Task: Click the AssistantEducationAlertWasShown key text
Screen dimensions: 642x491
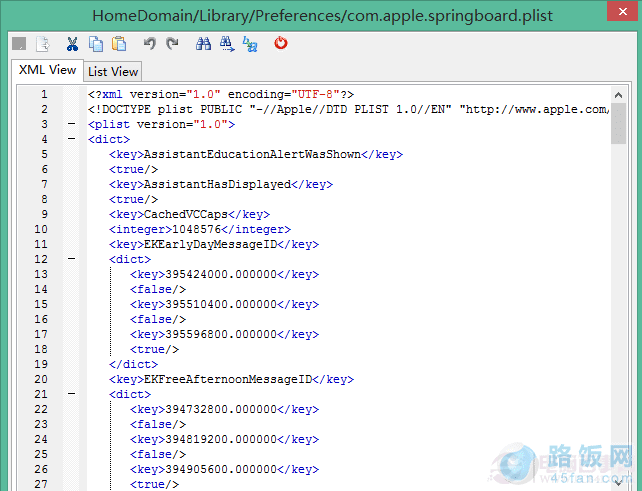Action: [252, 154]
